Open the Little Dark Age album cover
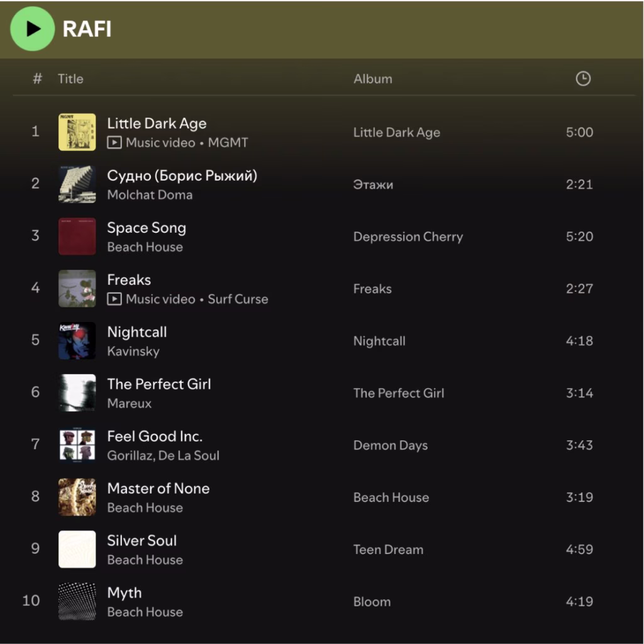The height and width of the screenshot is (644, 644). click(77, 132)
